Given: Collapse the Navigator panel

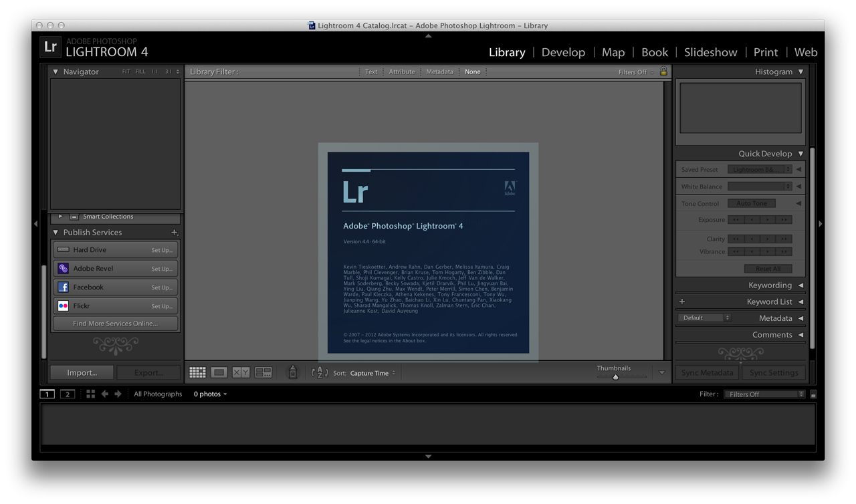Looking at the screenshot, I should [56, 72].
